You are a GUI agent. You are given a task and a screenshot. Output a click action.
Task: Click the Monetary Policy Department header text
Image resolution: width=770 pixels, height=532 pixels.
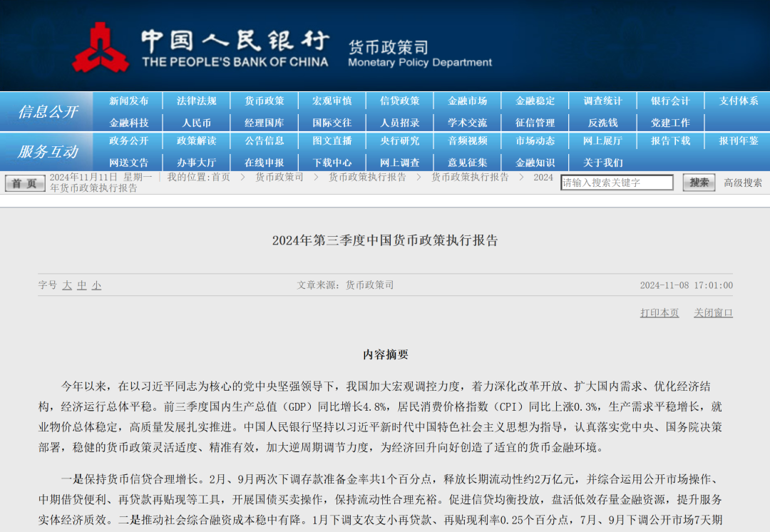coord(420,62)
